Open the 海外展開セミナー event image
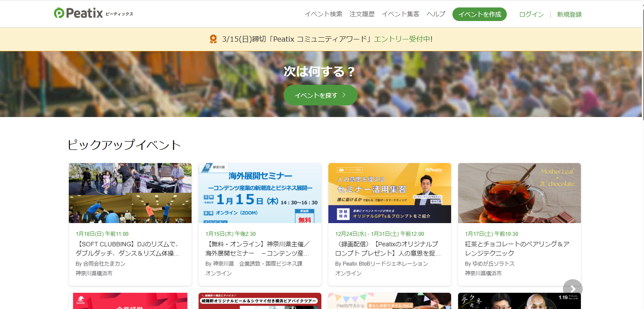This screenshot has width=644, height=309. (x=260, y=193)
